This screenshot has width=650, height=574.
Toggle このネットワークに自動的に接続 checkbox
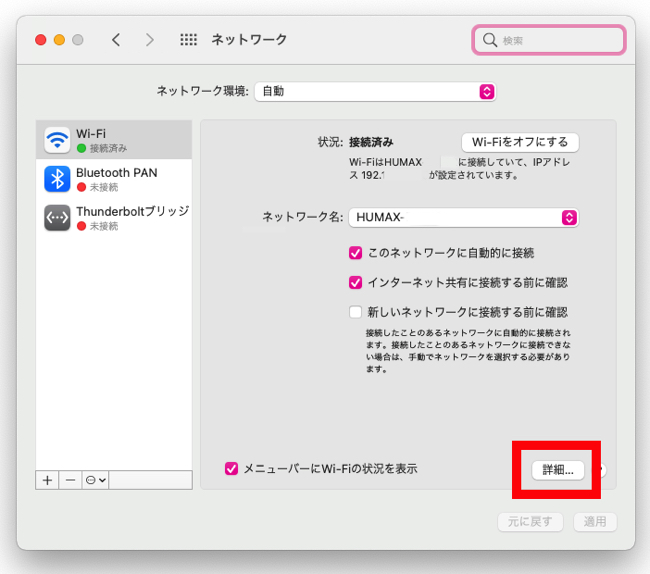click(x=355, y=253)
